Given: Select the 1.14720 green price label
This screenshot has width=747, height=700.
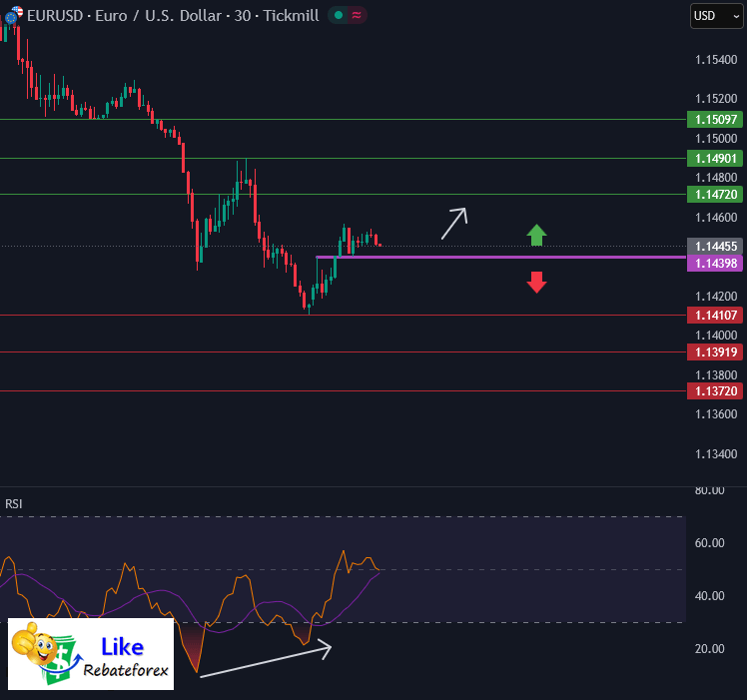Looking at the screenshot, I should (715, 195).
